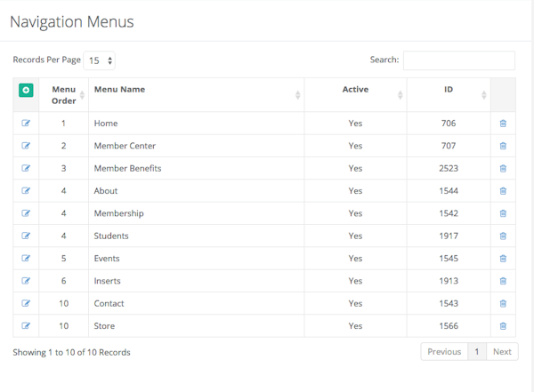The height and width of the screenshot is (392, 534).
Task: Go to the Next page
Action: point(502,351)
